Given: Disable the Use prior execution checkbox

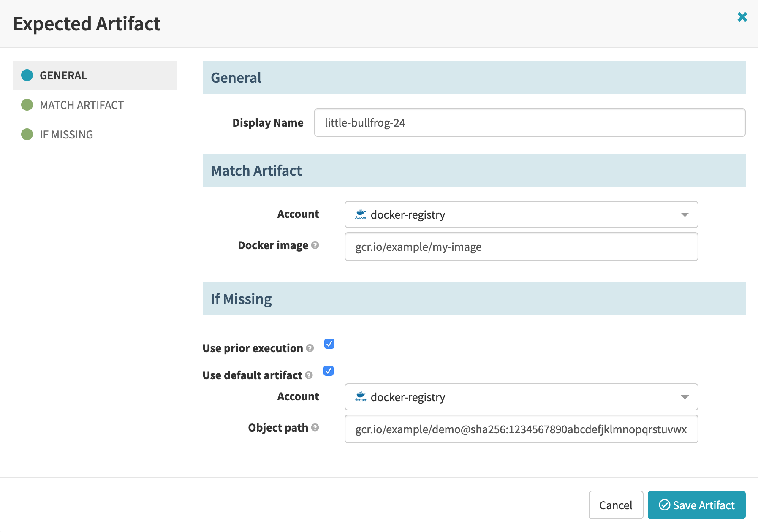Looking at the screenshot, I should (x=329, y=344).
